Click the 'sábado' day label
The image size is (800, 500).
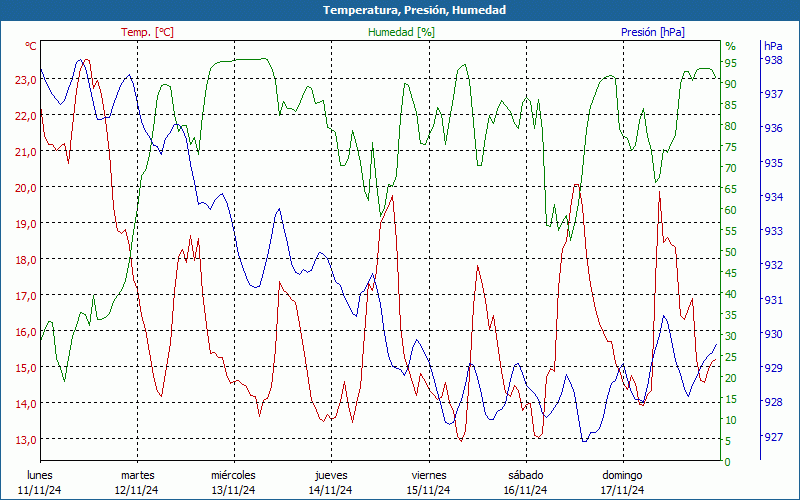pyautogui.click(x=526, y=476)
